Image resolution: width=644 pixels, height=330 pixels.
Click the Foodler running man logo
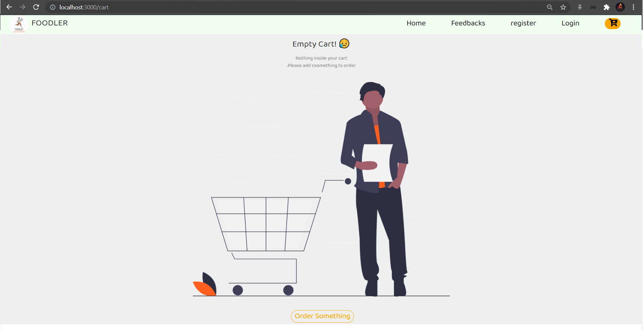[x=19, y=24]
